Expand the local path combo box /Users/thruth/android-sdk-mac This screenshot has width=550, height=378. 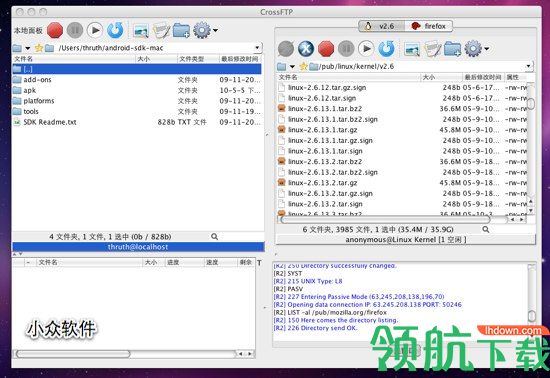[257, 48]
